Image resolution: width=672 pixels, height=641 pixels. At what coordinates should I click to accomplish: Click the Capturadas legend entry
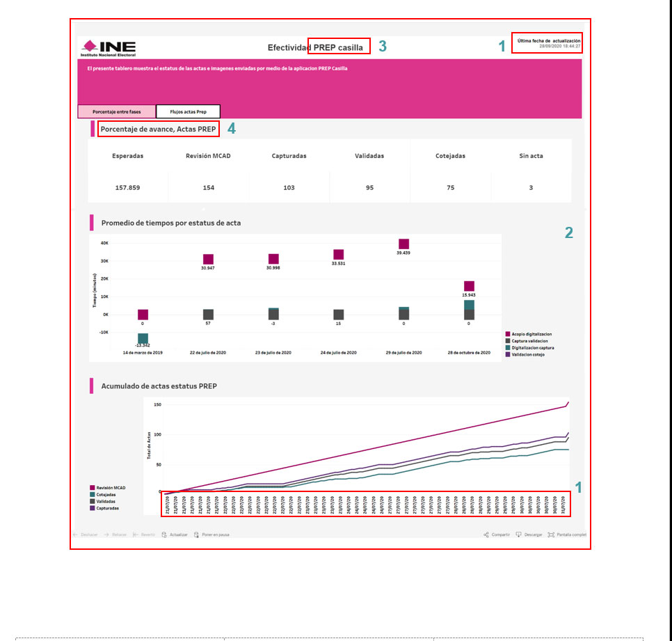[x=106, y=508]
